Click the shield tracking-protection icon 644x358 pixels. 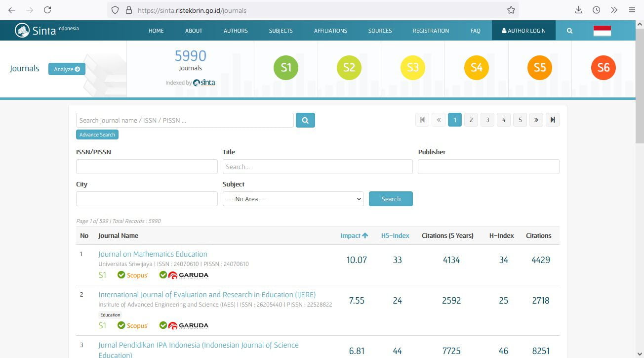[x=115, y=10]
